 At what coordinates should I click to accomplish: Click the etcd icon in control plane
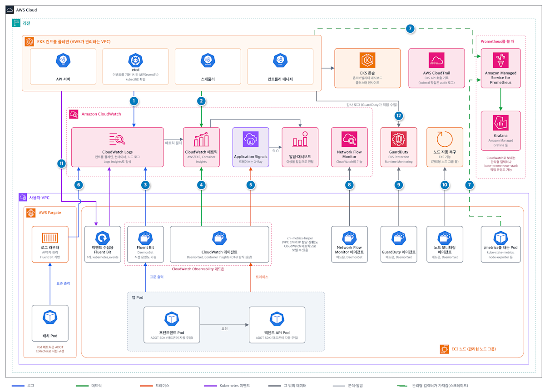click(135, 60)
